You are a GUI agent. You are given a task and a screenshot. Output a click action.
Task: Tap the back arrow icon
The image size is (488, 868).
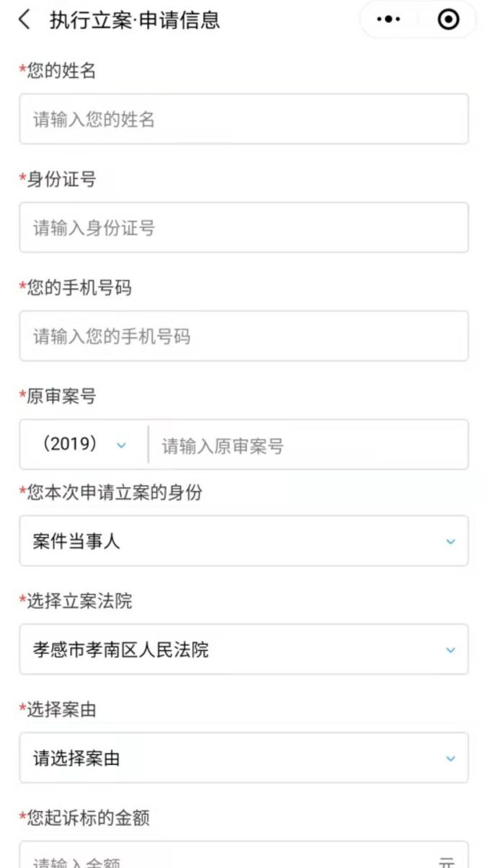(x=25, y=20)
